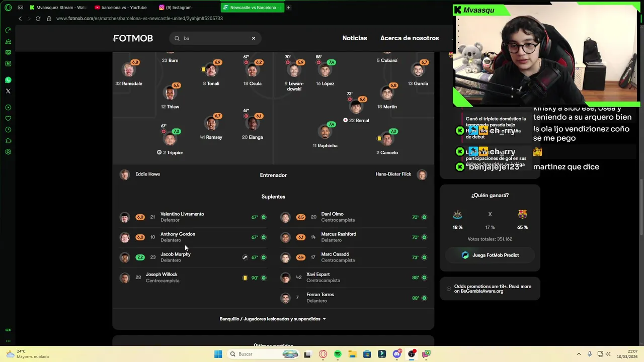Open coach Hans-Dieter Flick's profile
The image size is (644, 362).
(x=401, y=174)
